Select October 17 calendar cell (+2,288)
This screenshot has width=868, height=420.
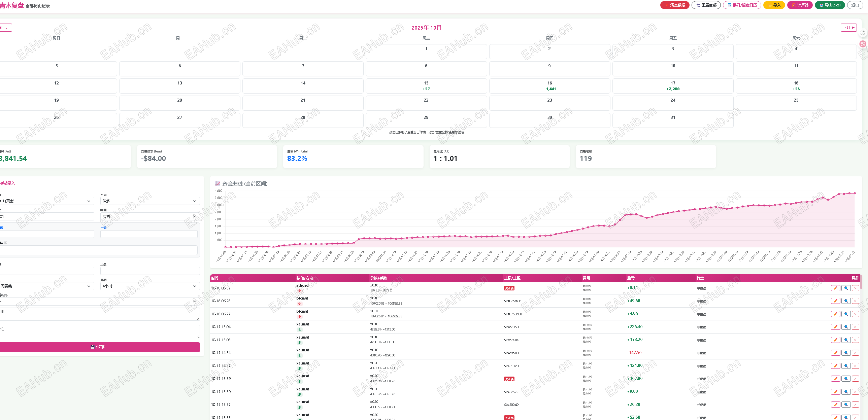(x=673, y=86)
